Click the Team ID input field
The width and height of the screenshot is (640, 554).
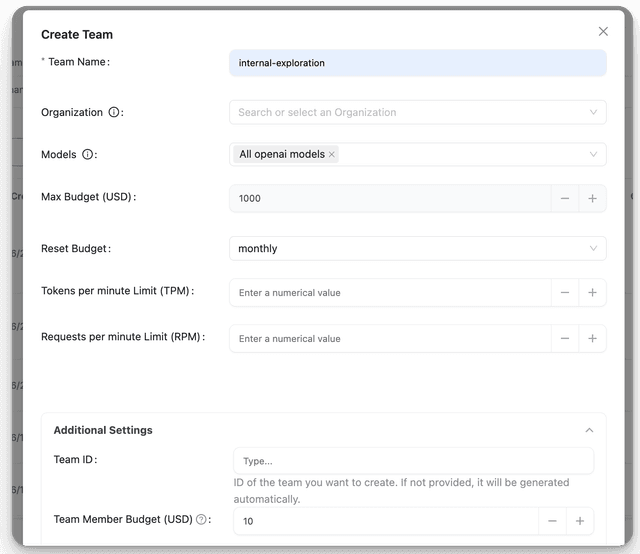[413, 461]
